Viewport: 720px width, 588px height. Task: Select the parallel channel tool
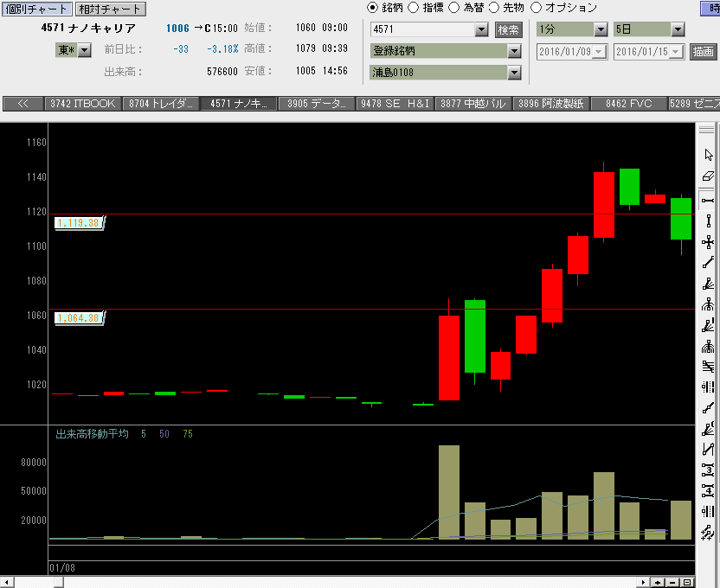(708, 450)
